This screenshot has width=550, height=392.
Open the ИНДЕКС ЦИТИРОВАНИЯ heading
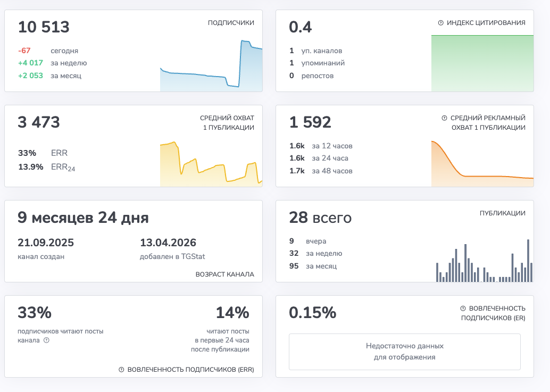coord(486,23)
